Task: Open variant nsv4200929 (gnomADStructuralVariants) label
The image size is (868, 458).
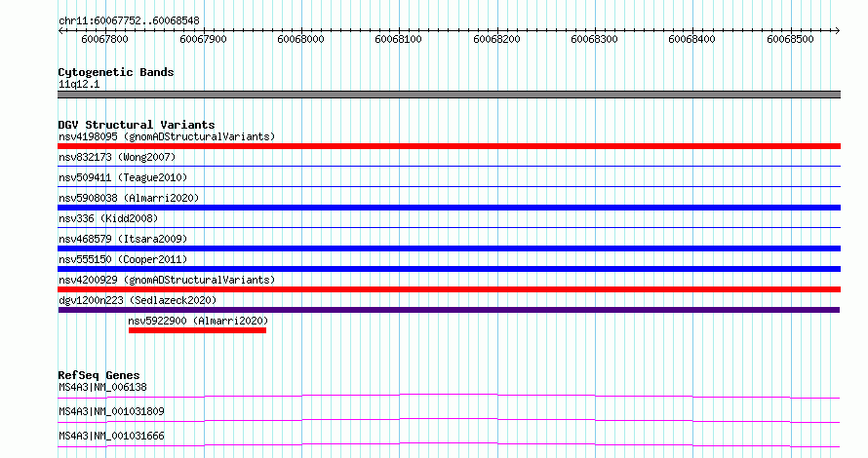Action: (167, 280)
